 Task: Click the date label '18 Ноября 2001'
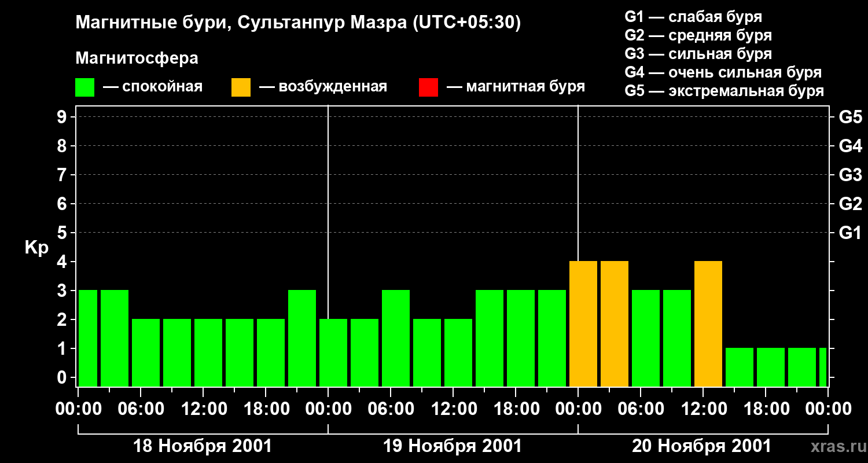pos(203,446)
